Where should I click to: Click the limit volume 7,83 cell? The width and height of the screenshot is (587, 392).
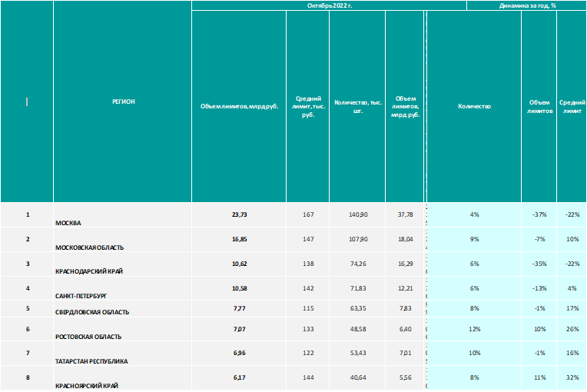pos(405,309)
